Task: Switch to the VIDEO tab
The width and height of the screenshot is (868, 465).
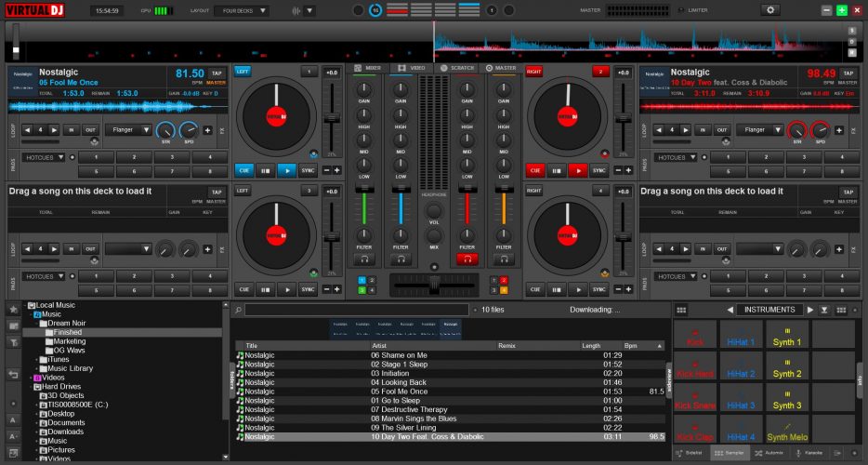Action: [x=412, y=68]
